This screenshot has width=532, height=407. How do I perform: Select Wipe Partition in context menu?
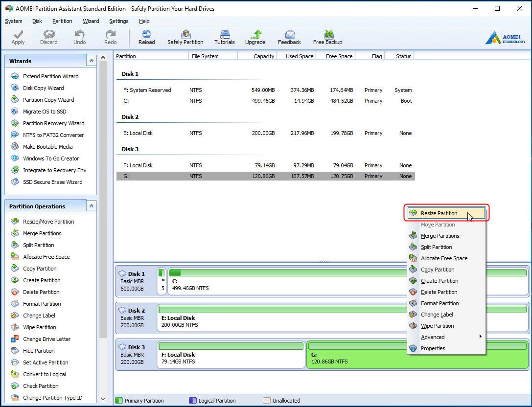446,326
